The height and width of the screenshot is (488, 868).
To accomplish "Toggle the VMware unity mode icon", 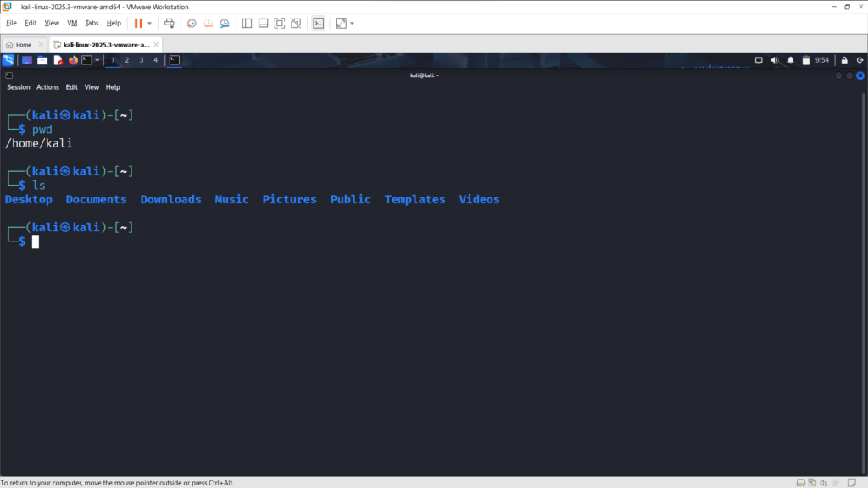I will [x=296, y=23].
